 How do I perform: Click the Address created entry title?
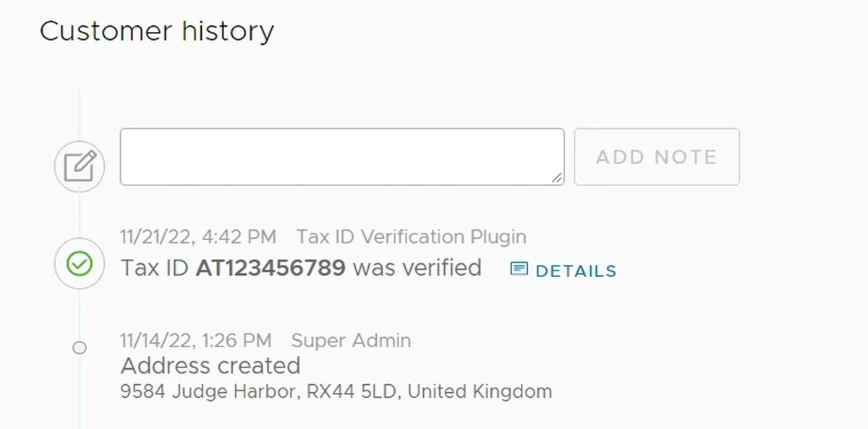pos(210,365)
